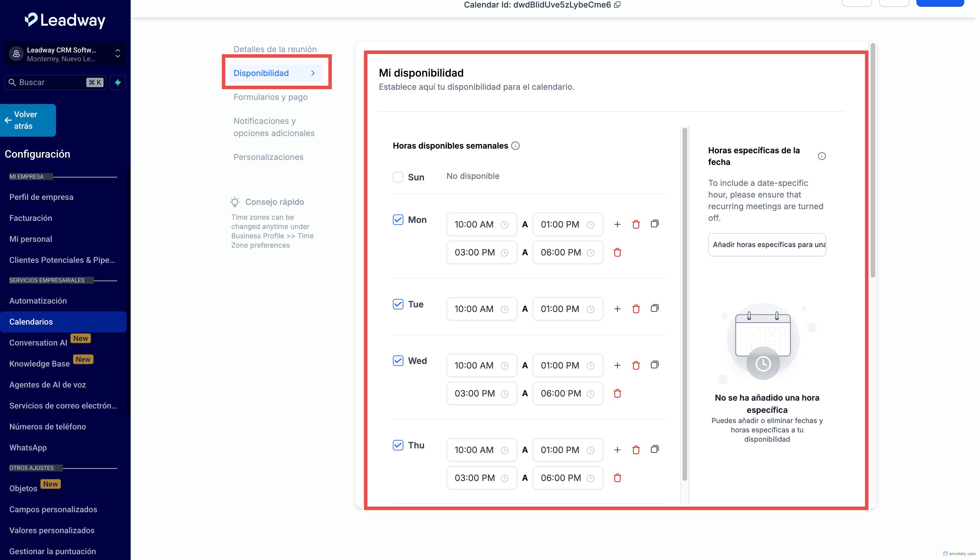980x560 pixels.
Task: Click info icon for Horas específicas de la fecha
Action: click(821, 156)
